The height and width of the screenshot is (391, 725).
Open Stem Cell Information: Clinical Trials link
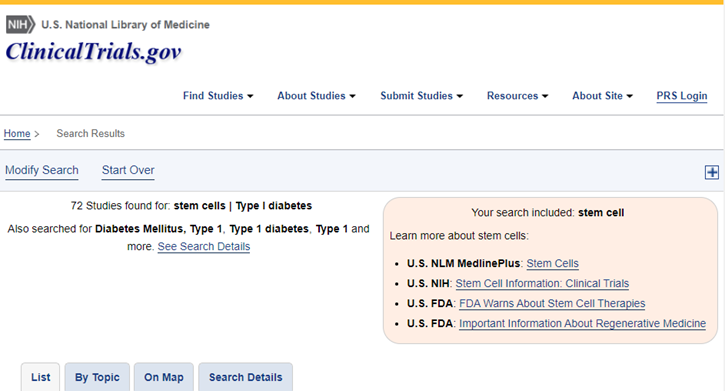point(542,283)
